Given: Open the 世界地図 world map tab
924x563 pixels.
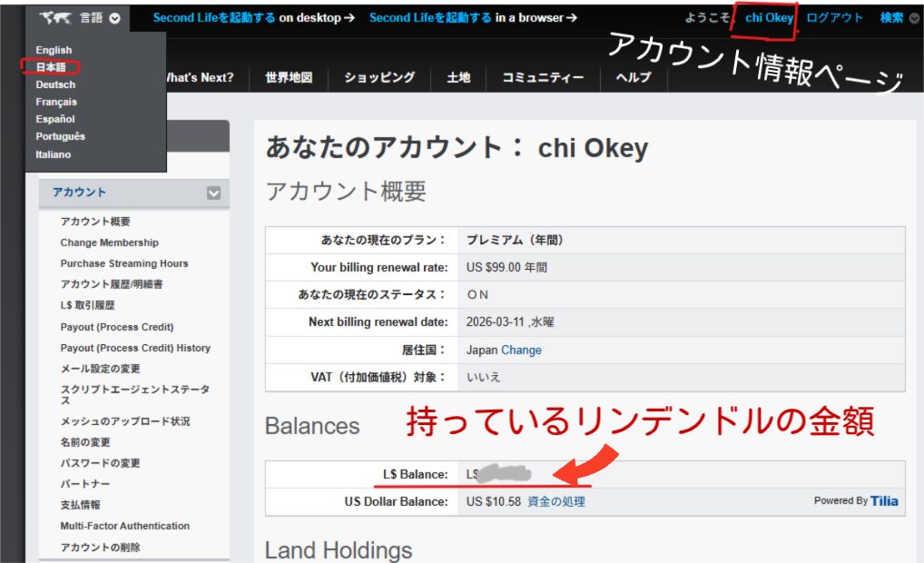Looking at the screenshot, I should pyautogui.click(x=288, y=79).
